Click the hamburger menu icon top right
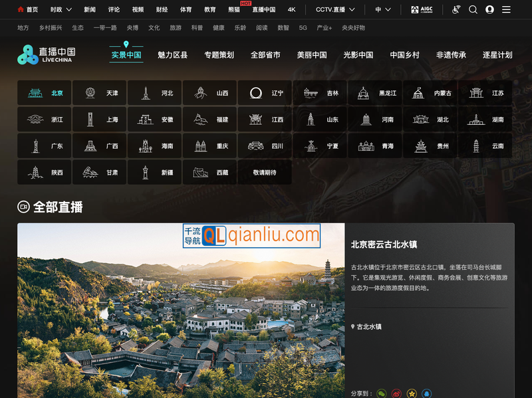The image size is (532, 398). [x=506, y=9]
